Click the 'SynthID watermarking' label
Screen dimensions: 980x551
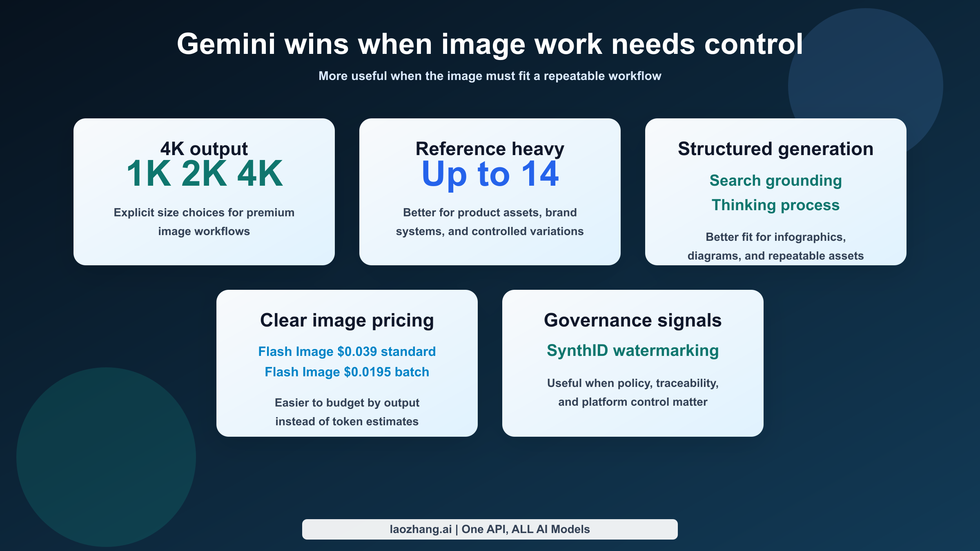pos(633,350)
